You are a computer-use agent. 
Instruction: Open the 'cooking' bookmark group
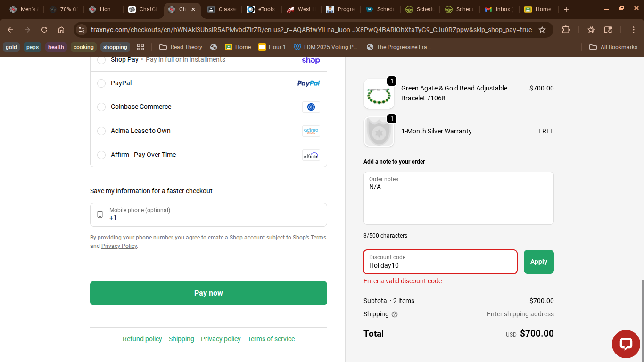[x=84, y=47]
